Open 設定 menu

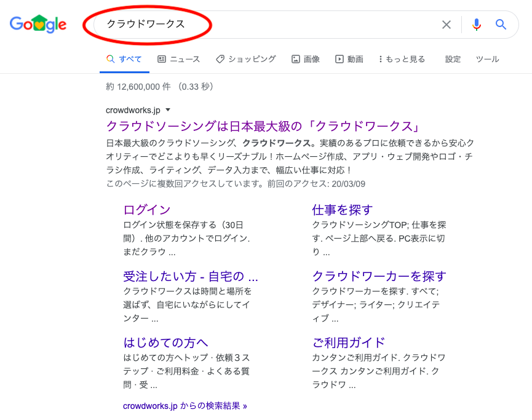click(x=453, y=59)
